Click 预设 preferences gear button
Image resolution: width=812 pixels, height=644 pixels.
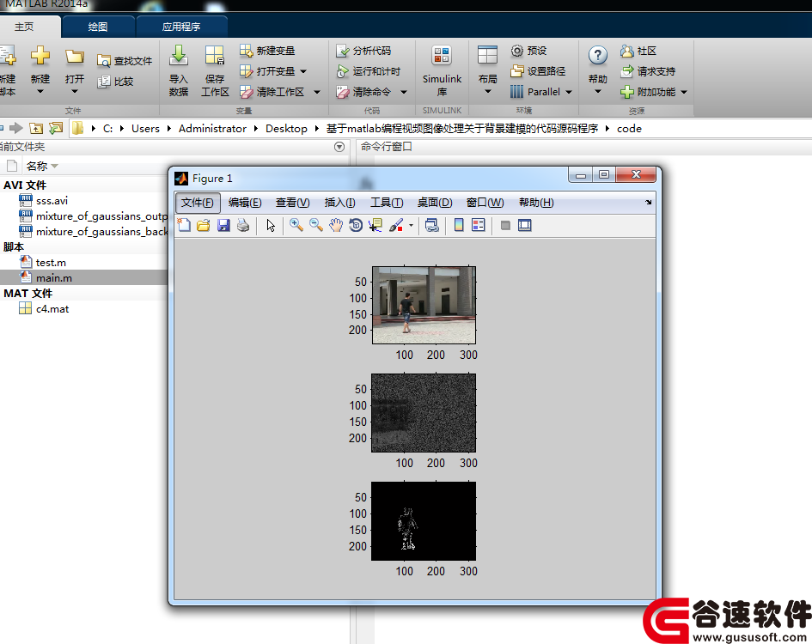coord(528,51)
